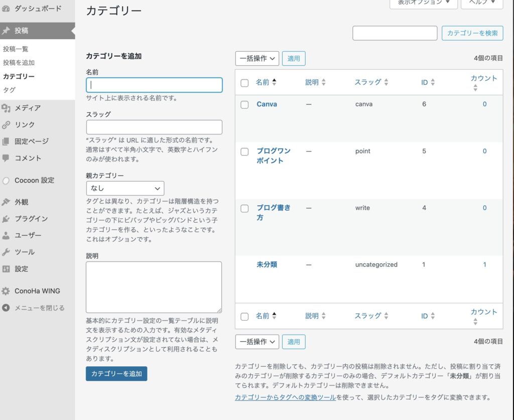Screen dimensions: 514x420
Task: Expand the bottom 一括操作 dropdown
Action: 256,342
